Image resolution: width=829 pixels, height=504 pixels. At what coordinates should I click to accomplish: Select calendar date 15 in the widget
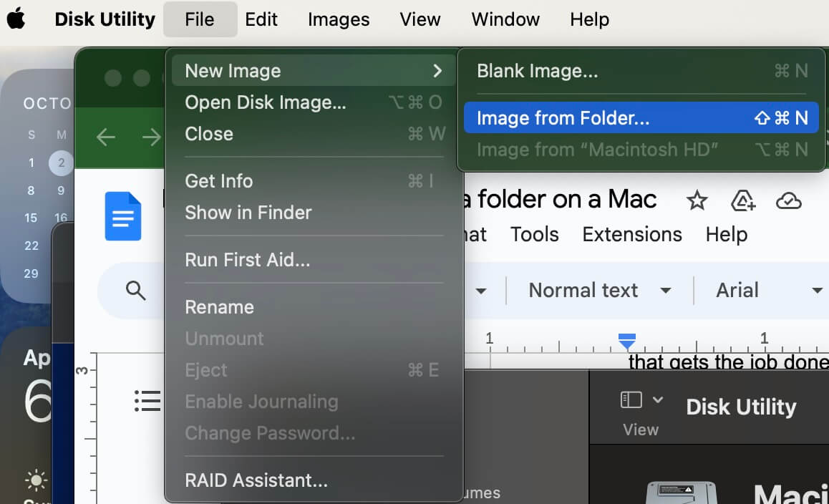pyautogui.click(x=31, y=218)
